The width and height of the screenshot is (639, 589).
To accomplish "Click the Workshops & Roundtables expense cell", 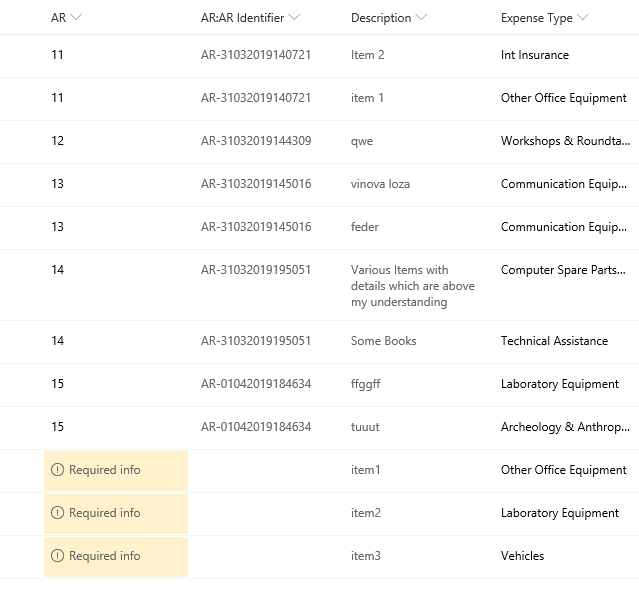I will tap(566, 141).
